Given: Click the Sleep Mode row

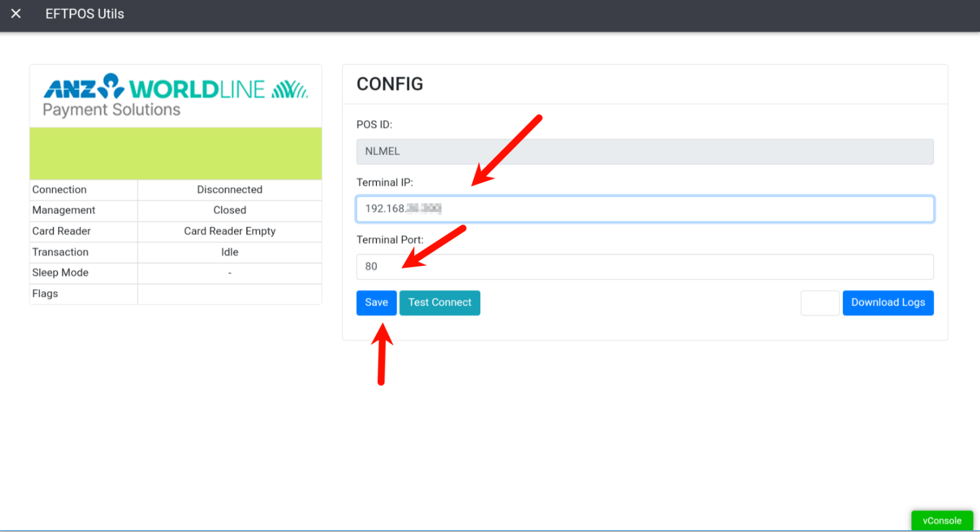Looking at the screenshot, I should [x=83, y=272].
